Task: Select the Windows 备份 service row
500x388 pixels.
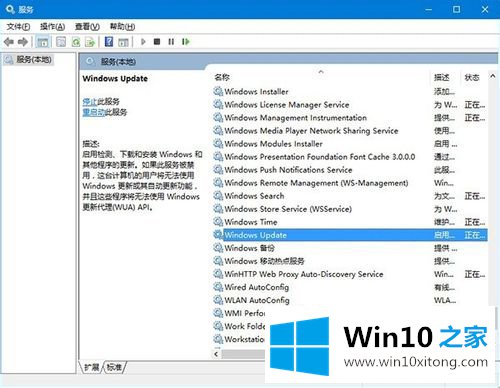Action: (x=350, y=248)
